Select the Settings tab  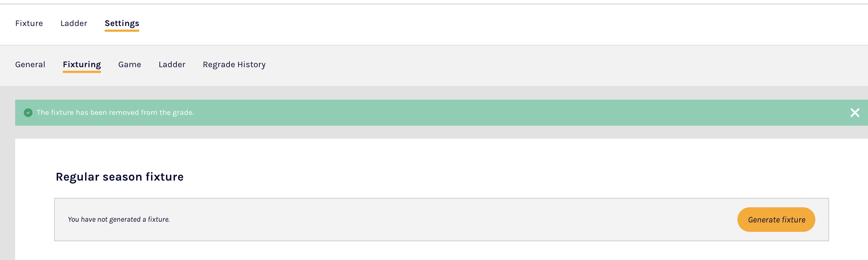pos(122,23)
